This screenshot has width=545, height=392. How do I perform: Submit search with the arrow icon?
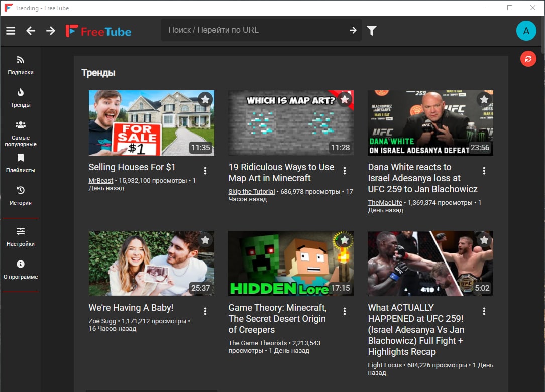coord(353,30)
